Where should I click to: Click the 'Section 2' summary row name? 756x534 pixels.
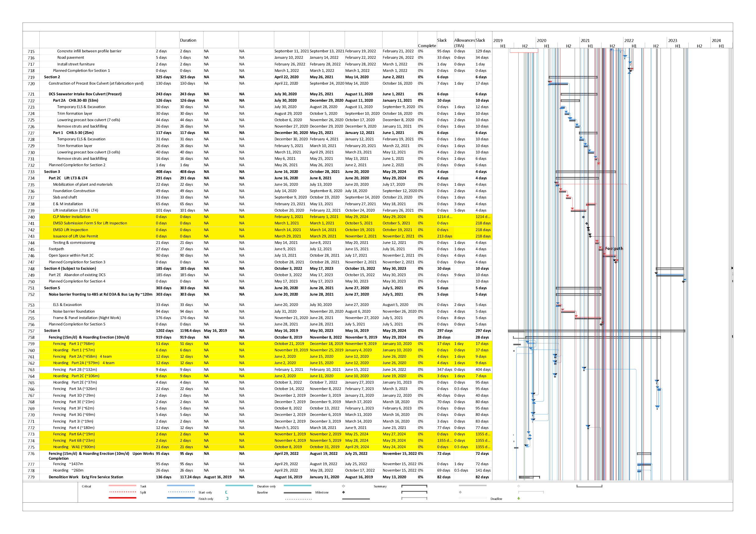point(52,77)
